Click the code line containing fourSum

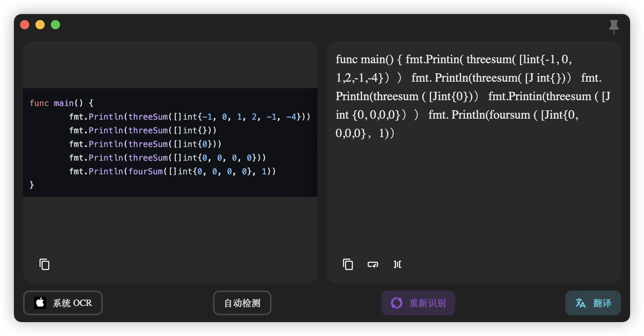pos(173,171)
